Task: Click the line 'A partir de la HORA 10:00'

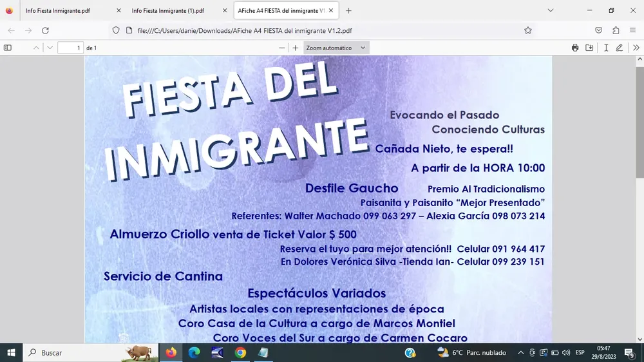Action: click(478, 168)
